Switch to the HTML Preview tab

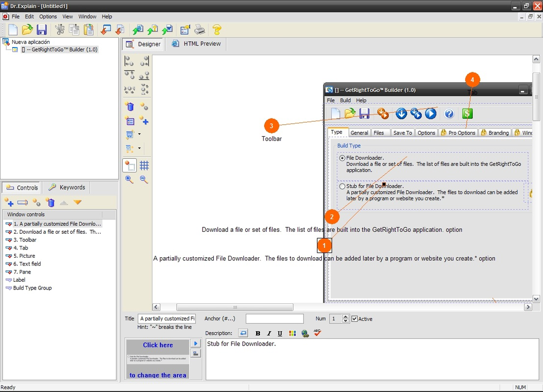[196, 44]
